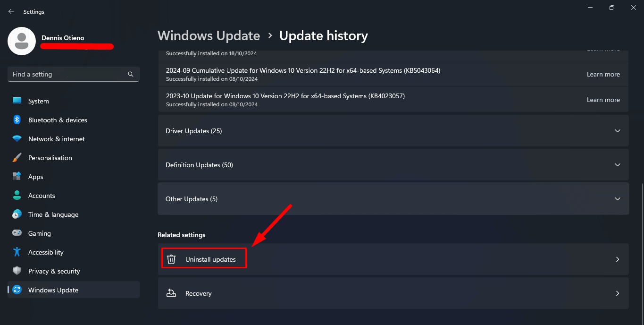Click the Find a setting search box
This screenshot has width=644, height=325.
tap(73, 74)
